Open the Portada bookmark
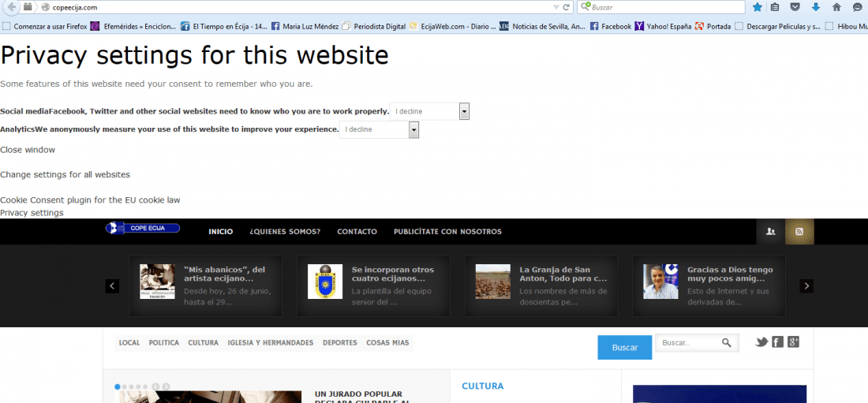Image resolution: width=868 pixels, height=403 pixels. (x=713, y=26)
